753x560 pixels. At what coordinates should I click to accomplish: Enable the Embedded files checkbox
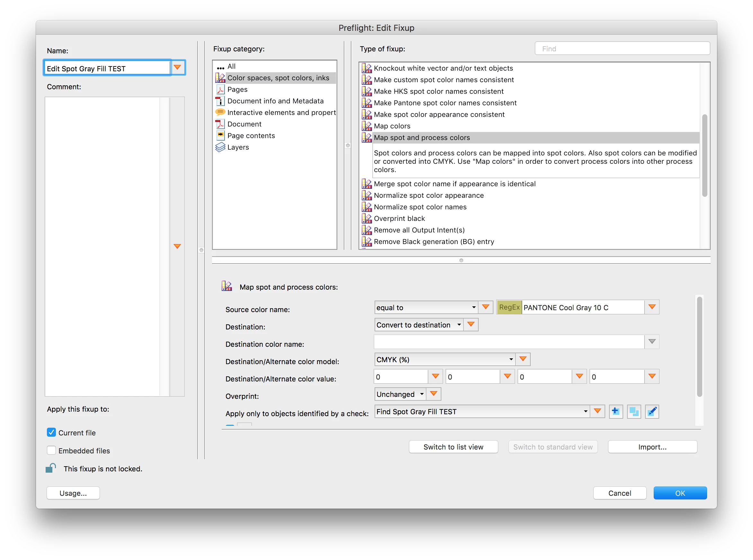[51, 450]
